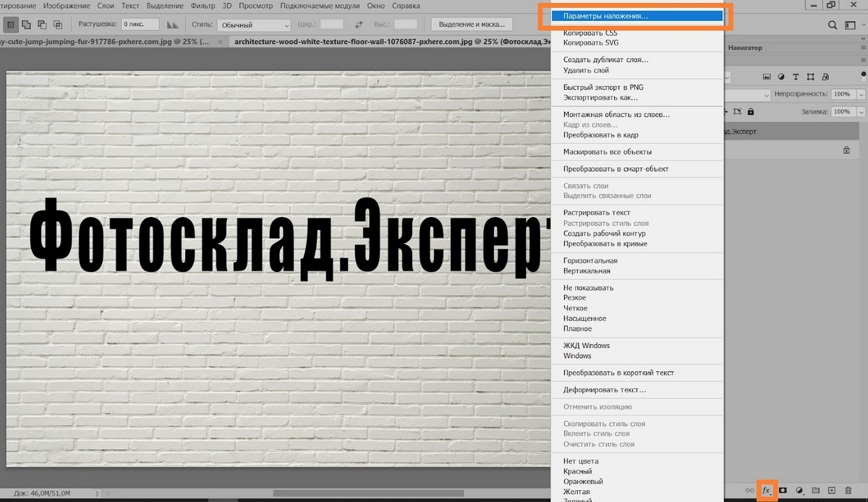
Task: Open the Непрозрачность value dropdown arrow
Action: tap(861, 94)
